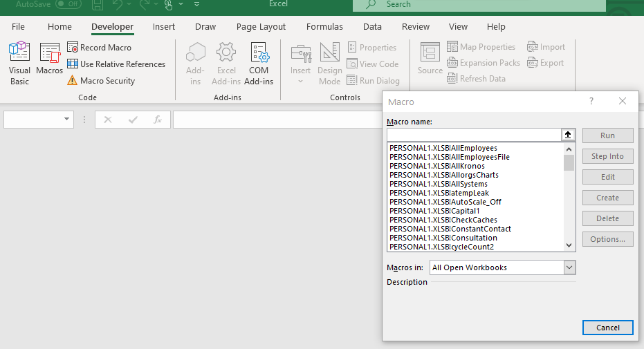644x349 pixels.
Task: Open COM Add-ins
Action: [259, 64]
